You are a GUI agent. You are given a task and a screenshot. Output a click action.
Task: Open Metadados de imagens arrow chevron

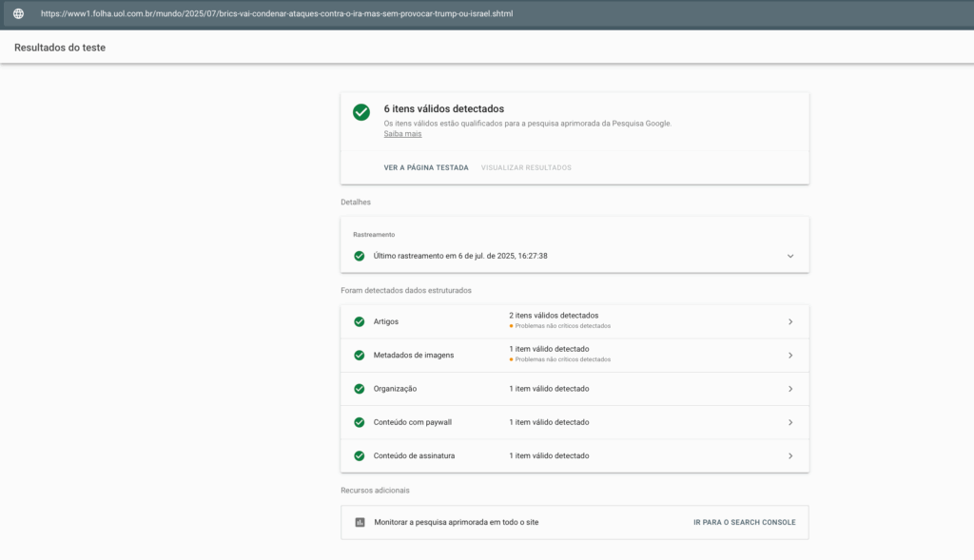[x=789, y=355]
